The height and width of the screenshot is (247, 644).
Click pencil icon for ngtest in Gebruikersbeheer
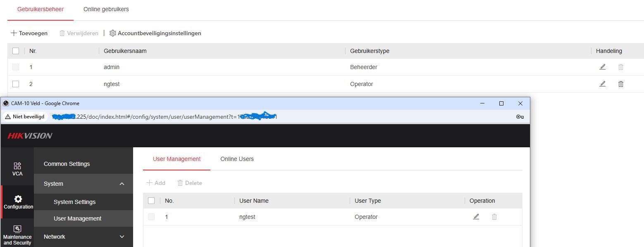(602, 84)
